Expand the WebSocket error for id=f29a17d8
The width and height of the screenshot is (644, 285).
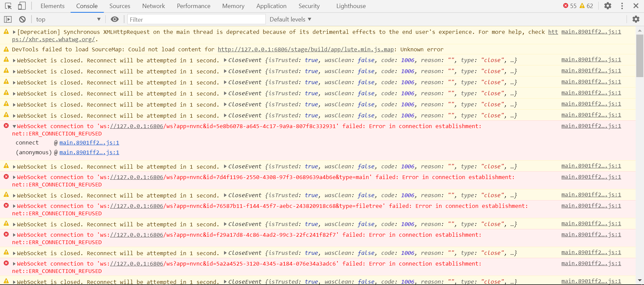pyautogui.click(x=14, y=235)
